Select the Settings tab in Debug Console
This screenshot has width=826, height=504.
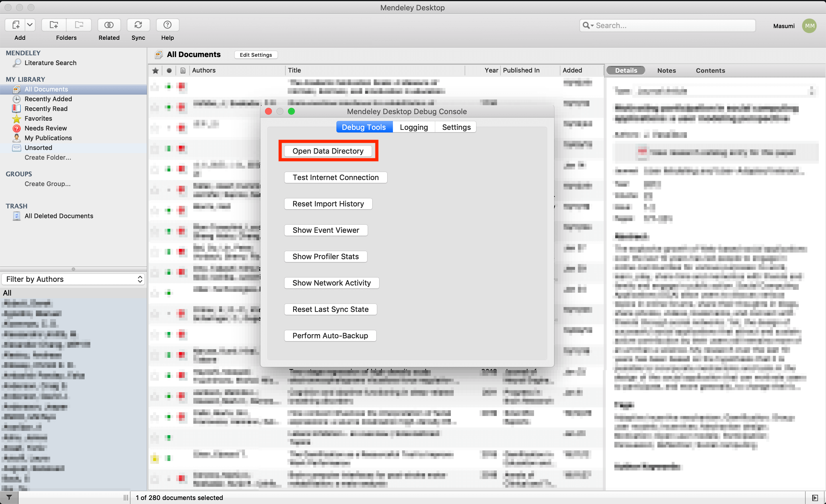pos(456,127)
